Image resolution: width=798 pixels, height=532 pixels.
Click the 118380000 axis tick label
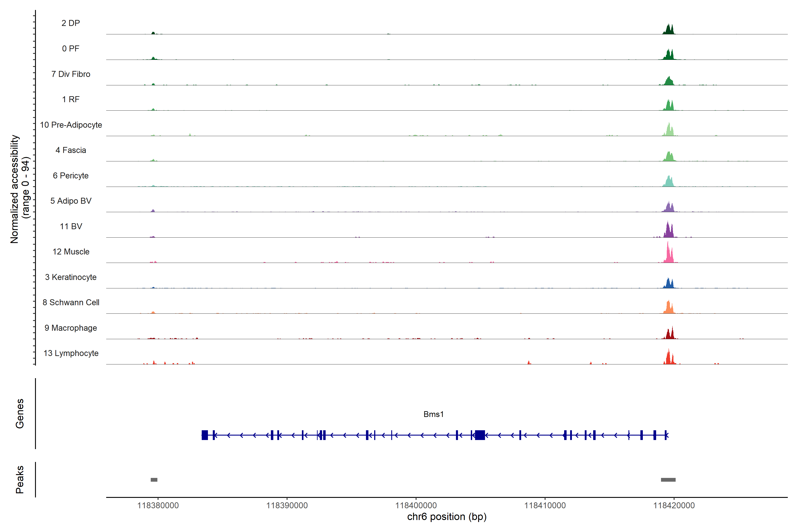point(158,505)
